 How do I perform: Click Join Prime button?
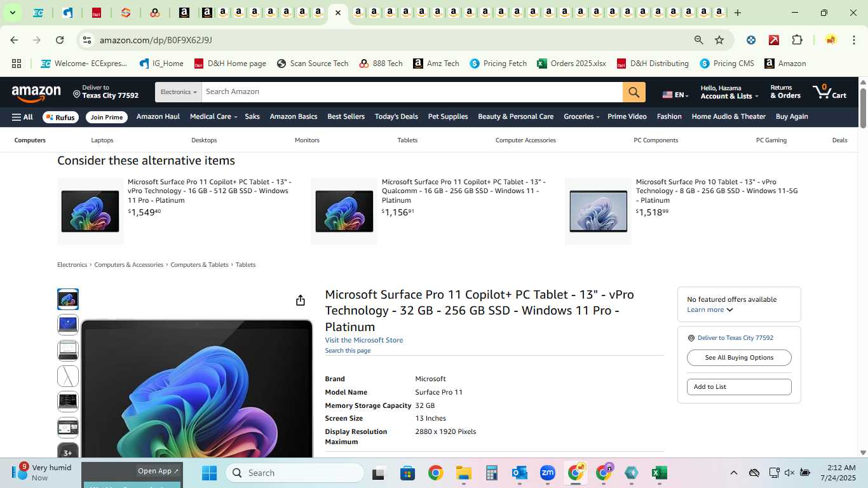coord(106,117)
